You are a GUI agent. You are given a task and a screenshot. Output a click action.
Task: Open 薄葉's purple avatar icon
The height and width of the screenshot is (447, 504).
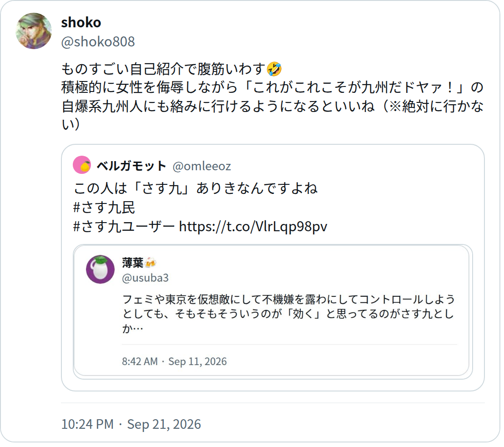pyautogui.click(x=100, y=269)
